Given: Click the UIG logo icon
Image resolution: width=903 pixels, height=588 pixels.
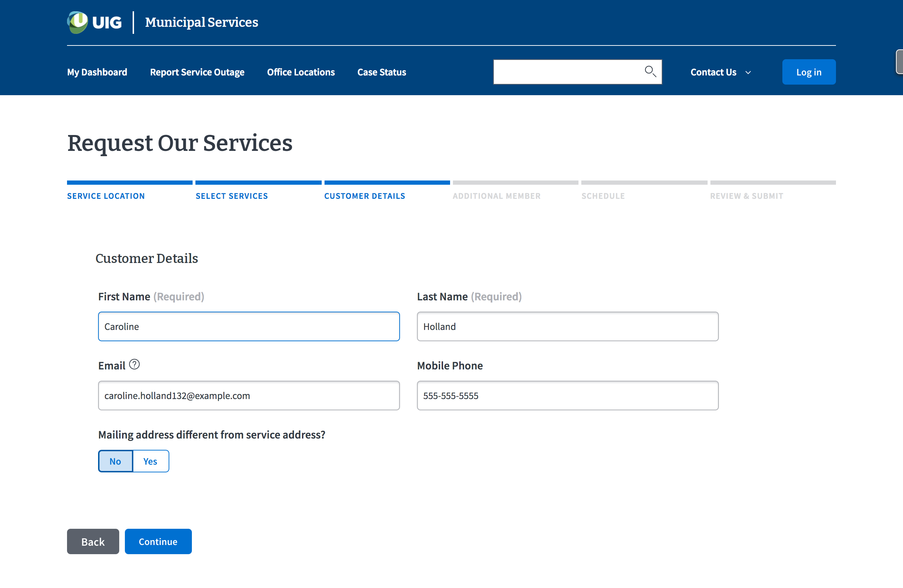Looking at the screenshot, I should coord(77,22).
